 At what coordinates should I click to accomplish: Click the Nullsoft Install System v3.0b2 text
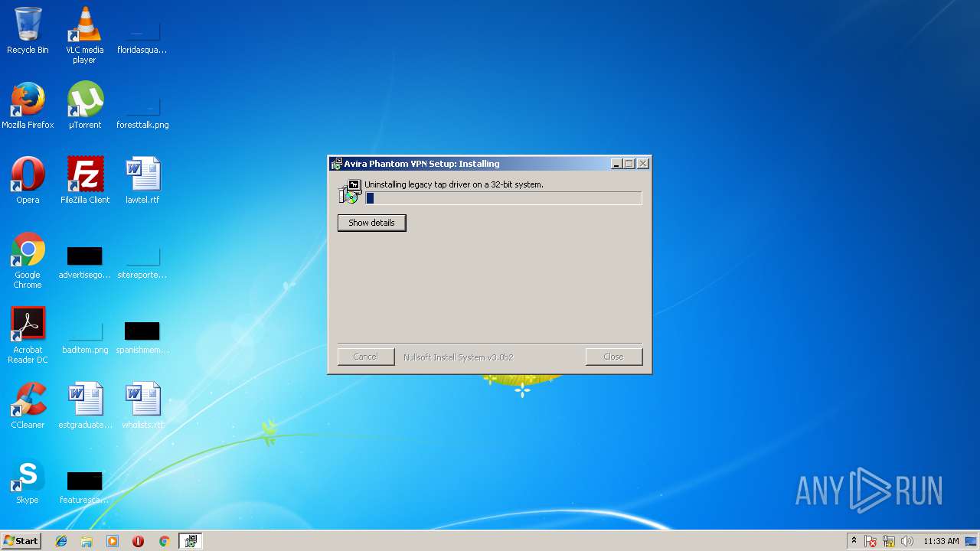[458, 357]
